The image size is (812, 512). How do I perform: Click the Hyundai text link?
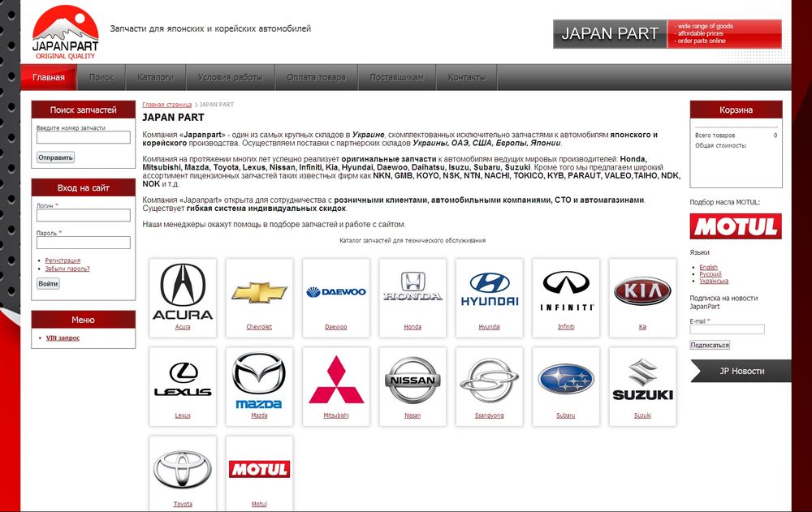point(490,327)
